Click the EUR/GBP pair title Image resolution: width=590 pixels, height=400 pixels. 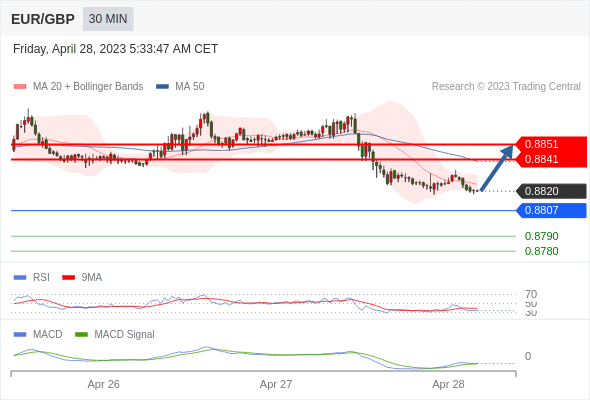pos(43,19)
